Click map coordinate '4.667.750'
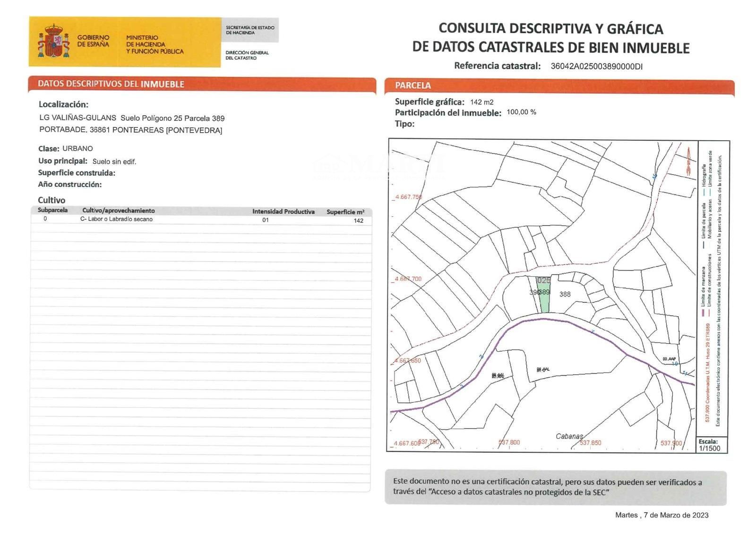The image size is (756, 534). click(409, 197)
